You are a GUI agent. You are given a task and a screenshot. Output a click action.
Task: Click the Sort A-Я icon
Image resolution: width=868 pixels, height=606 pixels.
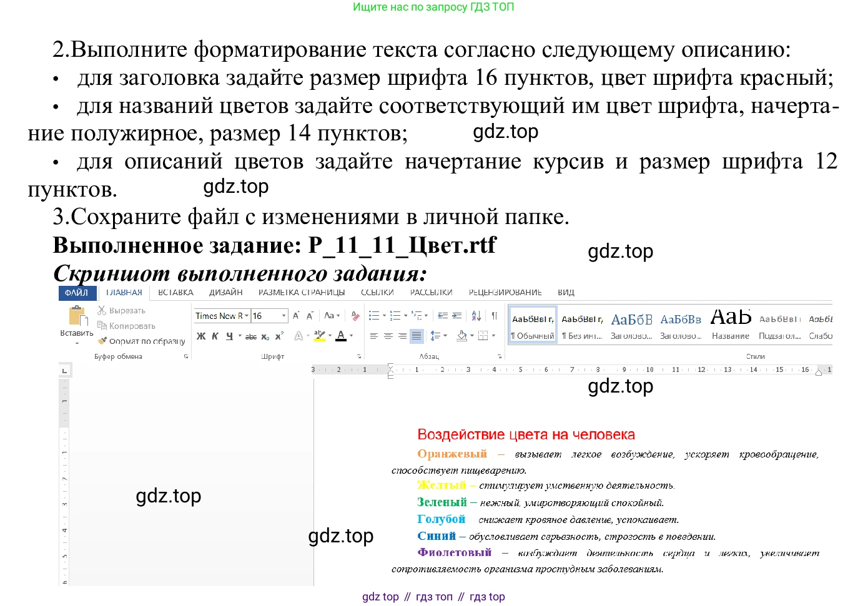[x=476, y=316]
